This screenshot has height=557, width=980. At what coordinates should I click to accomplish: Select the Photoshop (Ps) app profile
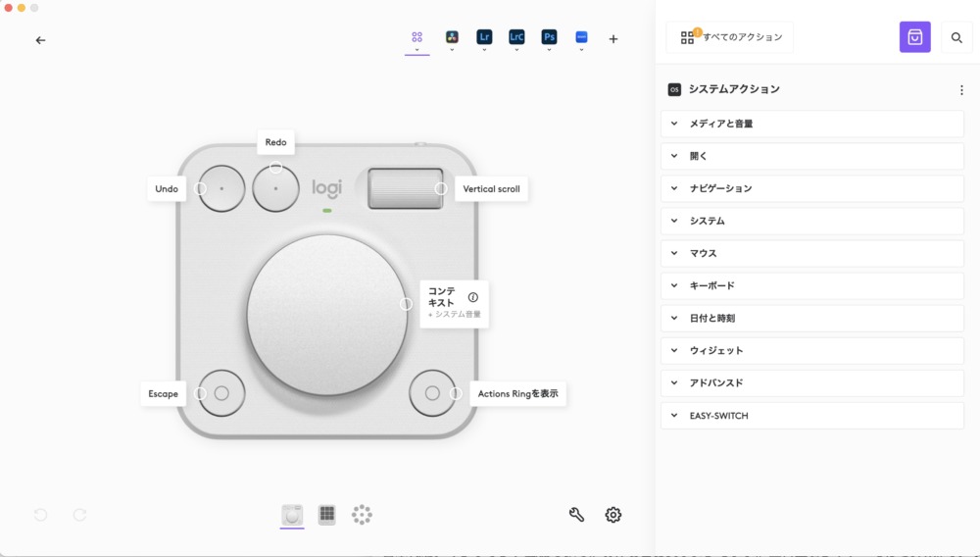click(549, 37)
